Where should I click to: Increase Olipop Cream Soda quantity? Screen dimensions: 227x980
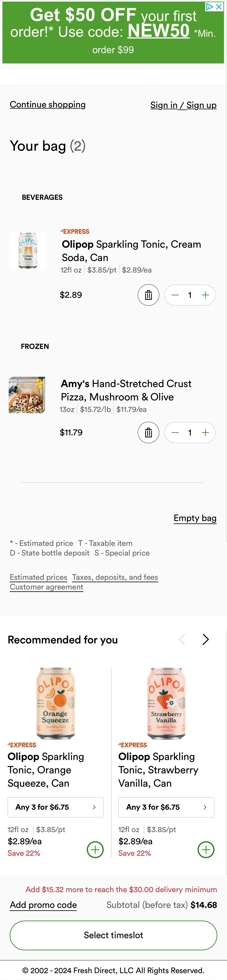pos(205,295)
